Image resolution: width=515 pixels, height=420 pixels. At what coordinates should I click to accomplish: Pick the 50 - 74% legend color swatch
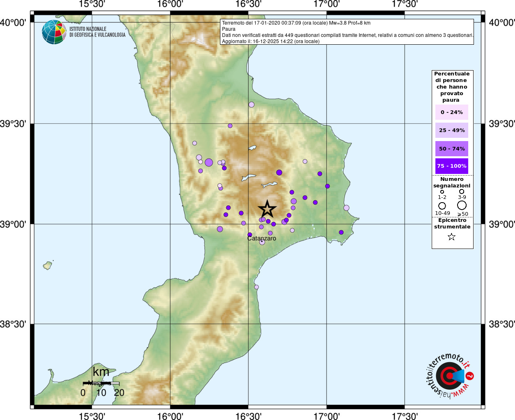(x=451, y=148)
